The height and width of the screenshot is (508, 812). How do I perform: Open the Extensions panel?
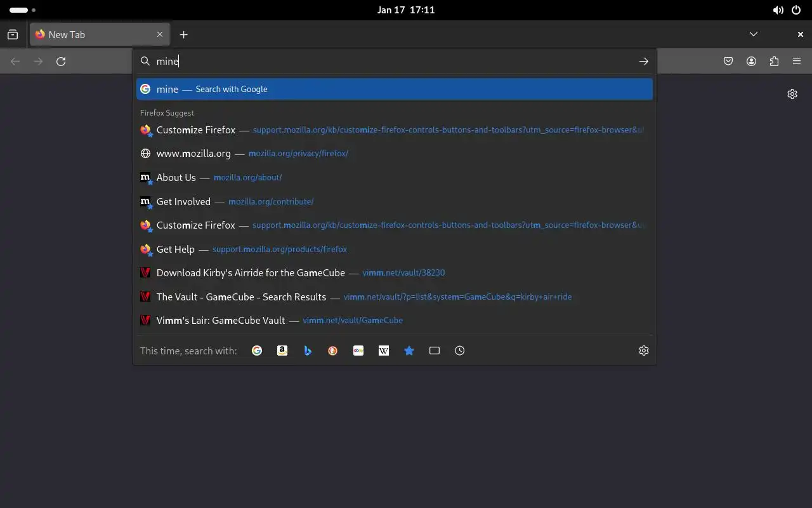(x=774, y=62)
